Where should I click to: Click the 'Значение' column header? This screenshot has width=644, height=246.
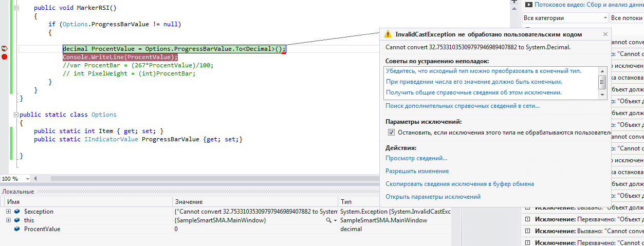coord(188,202)
